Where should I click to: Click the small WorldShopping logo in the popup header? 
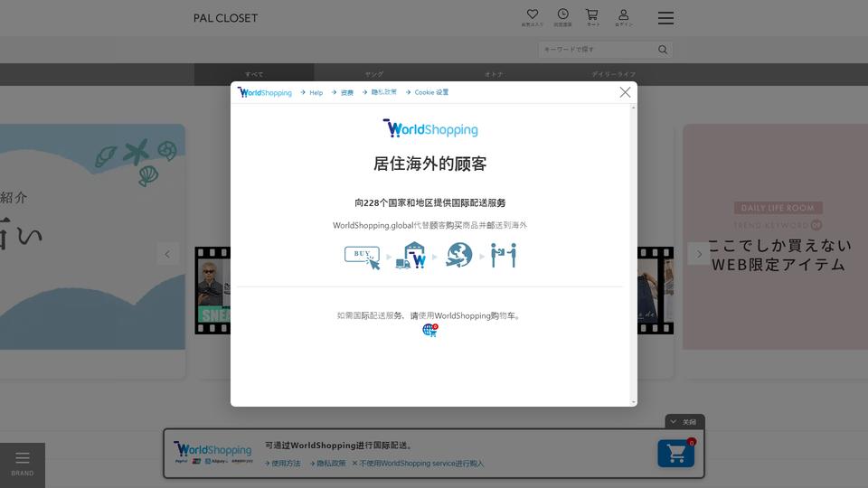(265, 92)
